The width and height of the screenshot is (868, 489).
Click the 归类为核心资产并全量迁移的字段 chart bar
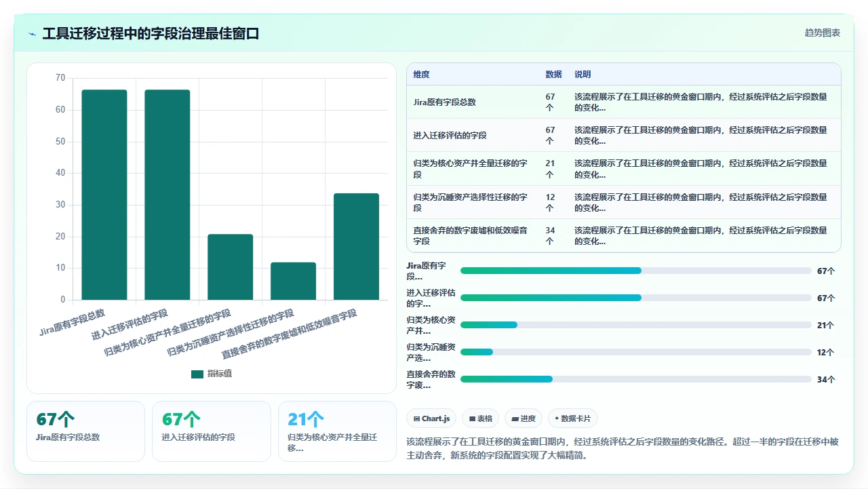[x=231, y=267]
